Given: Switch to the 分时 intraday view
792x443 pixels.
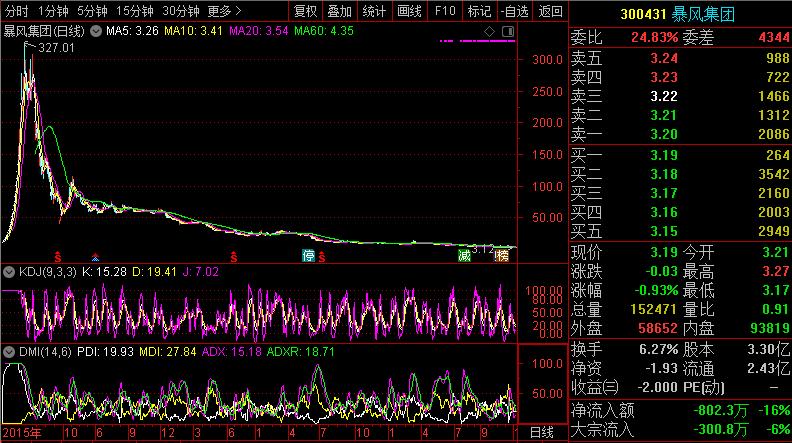Looking at the screenshot, I should (x=16, y=11).
